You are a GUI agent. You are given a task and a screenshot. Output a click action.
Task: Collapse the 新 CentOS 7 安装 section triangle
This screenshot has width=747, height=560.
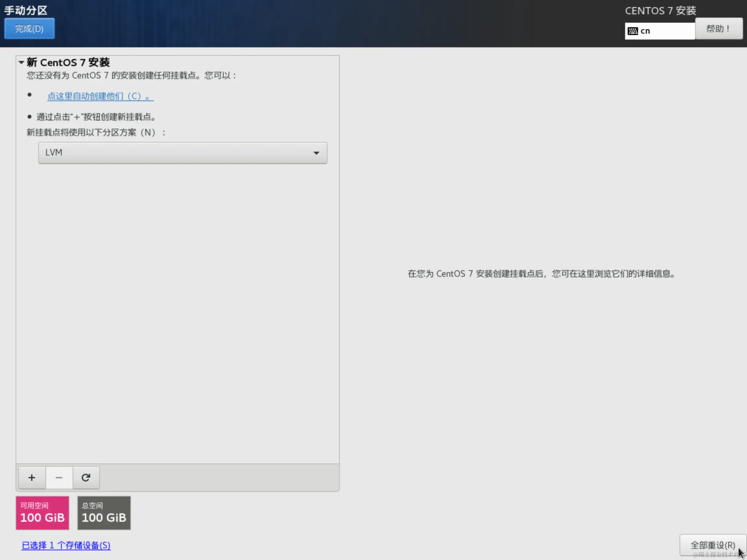(x=21, y=62)
